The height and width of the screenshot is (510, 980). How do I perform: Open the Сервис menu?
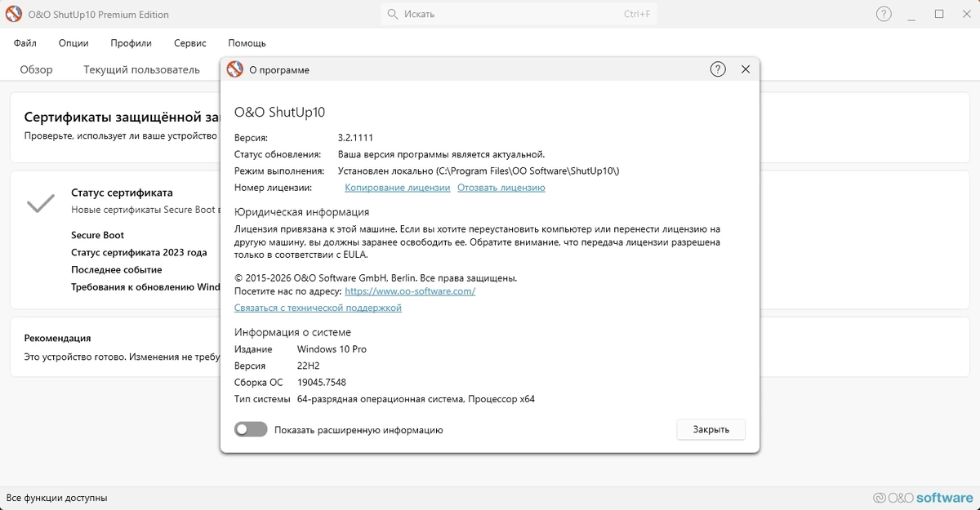coord(190,43)
